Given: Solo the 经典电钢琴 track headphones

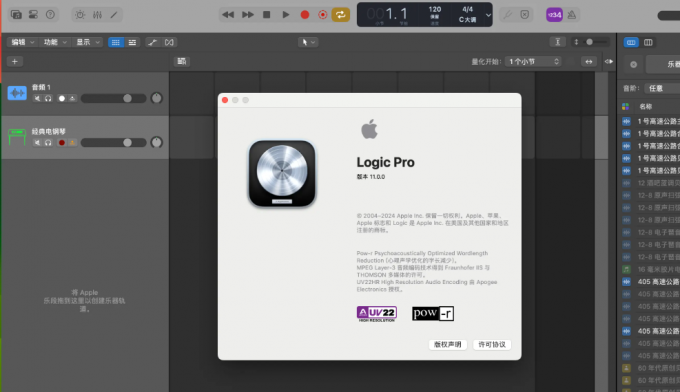Looking at the screenshot, I should tap(48, 143).
